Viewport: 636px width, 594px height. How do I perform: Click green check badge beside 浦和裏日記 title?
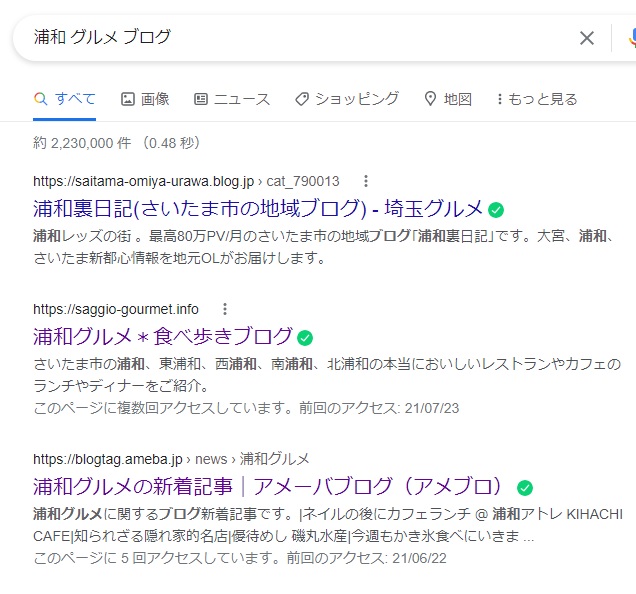(x=496, y=210)
